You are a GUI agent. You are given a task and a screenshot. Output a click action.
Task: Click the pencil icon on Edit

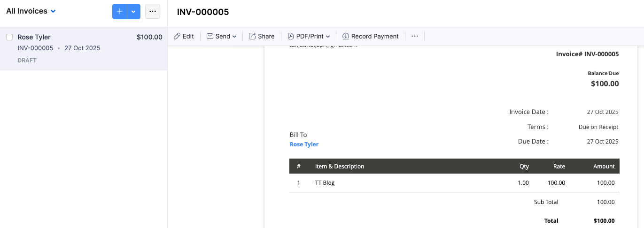click(177, 36)
